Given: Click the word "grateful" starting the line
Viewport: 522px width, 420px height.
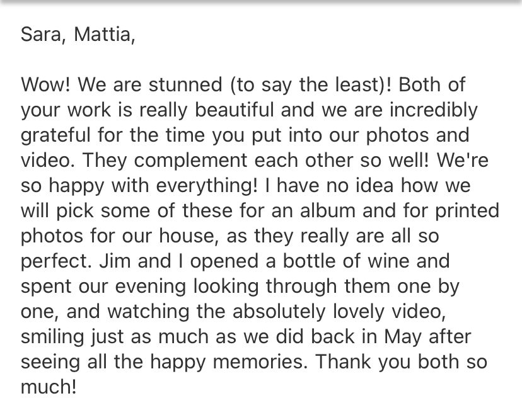Looking at the screenshot, I should pos(55,135).
